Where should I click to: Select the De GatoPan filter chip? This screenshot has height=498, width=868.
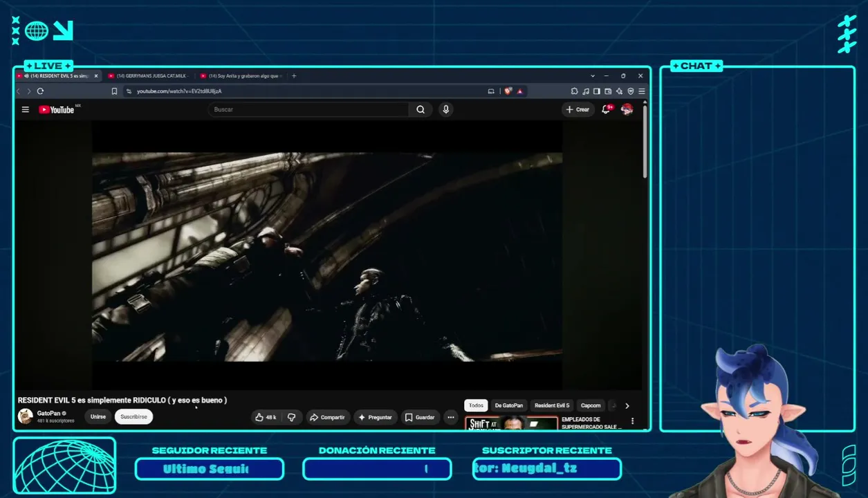(x=509, y=405)
